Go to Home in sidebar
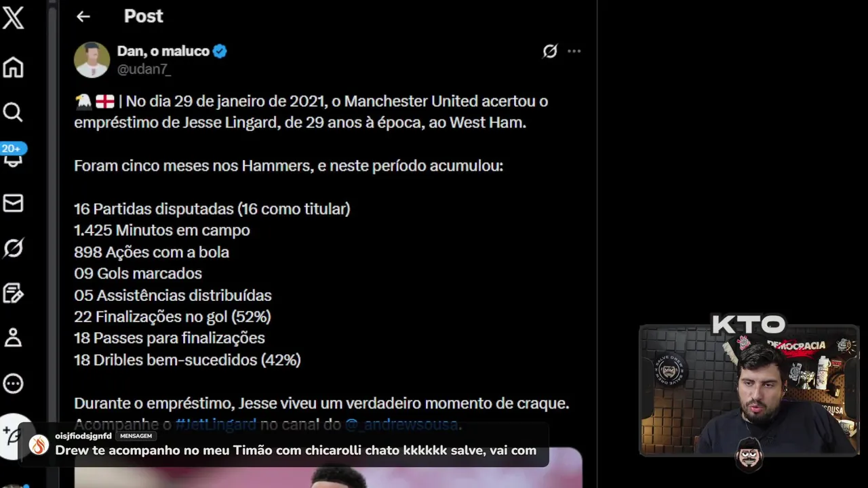Viewport: 868px width, 488px height. [x=13, y=67]
